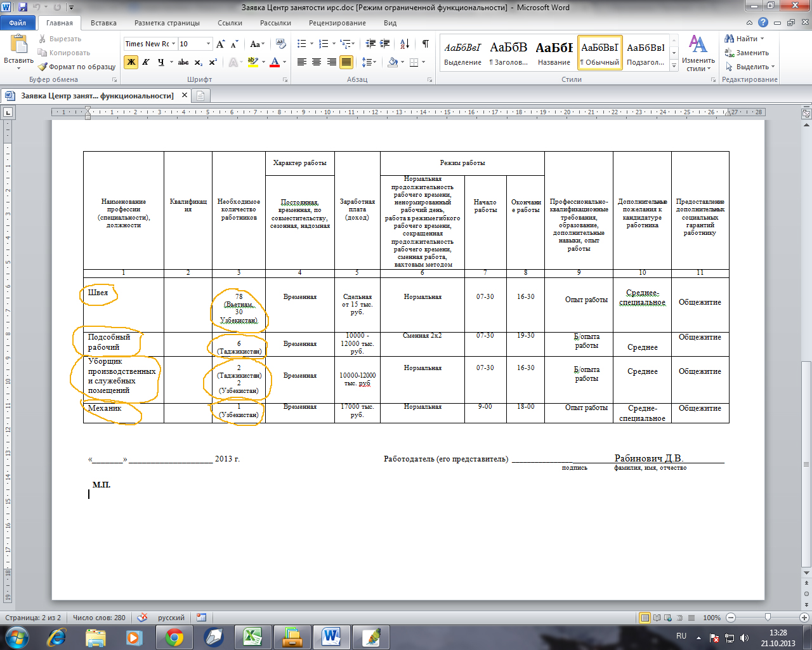Open the font name dropdown

174,44
